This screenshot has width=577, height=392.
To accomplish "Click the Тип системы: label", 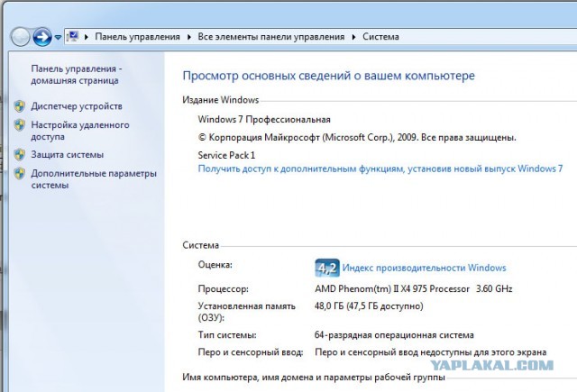I will point(227,335).
